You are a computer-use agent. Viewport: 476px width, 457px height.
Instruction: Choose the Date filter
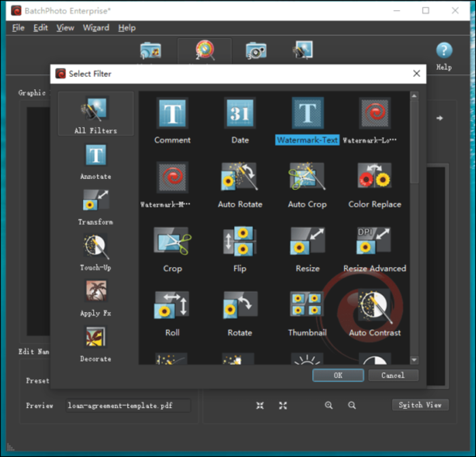click(x=240, y=113)
